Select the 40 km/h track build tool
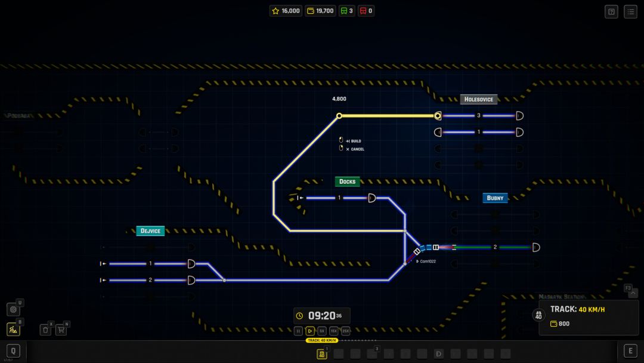The image size is (644, 363). click(x=322, y=354)
